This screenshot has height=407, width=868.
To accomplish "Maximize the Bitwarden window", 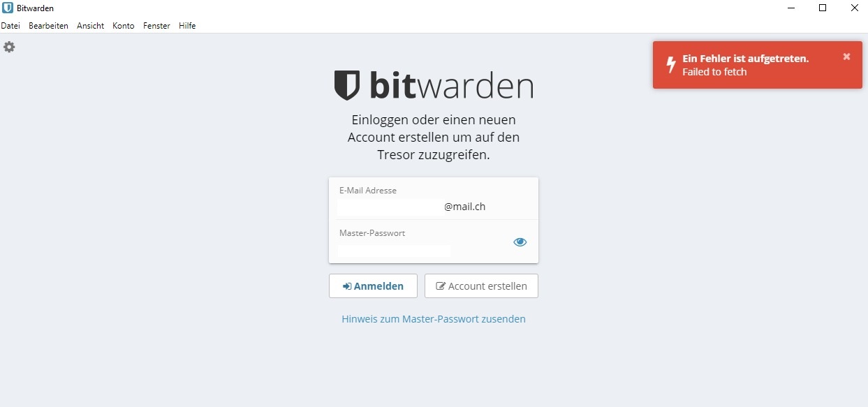I will tap(823, 8).
